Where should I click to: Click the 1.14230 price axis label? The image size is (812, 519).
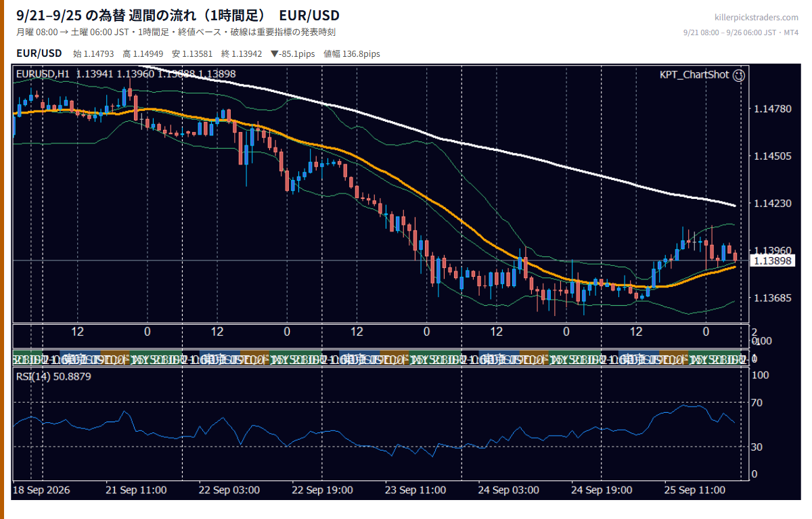(772, 203)
